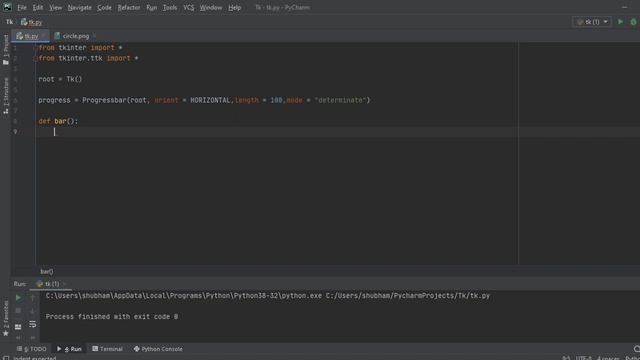
Task: Open the Tools menu
Action: coord(170,7)
